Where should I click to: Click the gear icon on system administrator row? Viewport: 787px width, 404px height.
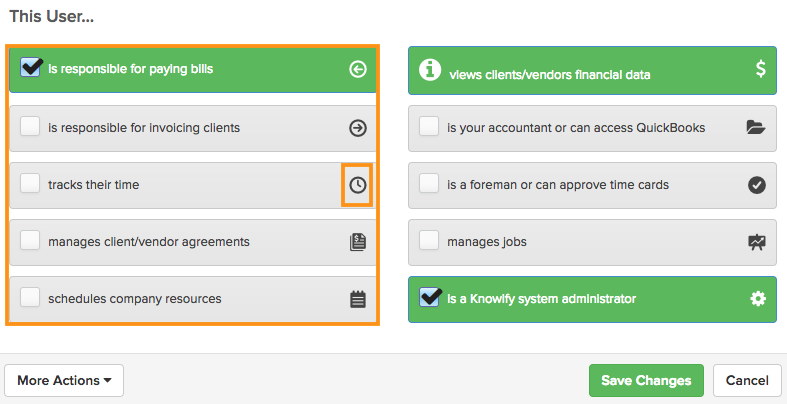click(758, 299)
